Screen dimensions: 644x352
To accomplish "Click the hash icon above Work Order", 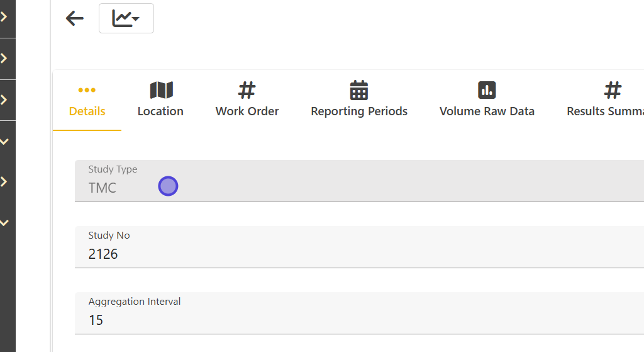I will tap(247, 91).
